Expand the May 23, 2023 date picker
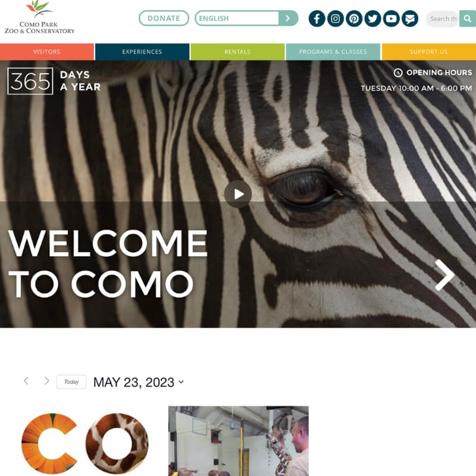The width and height of the screenshot is (476, 476). 139,382
